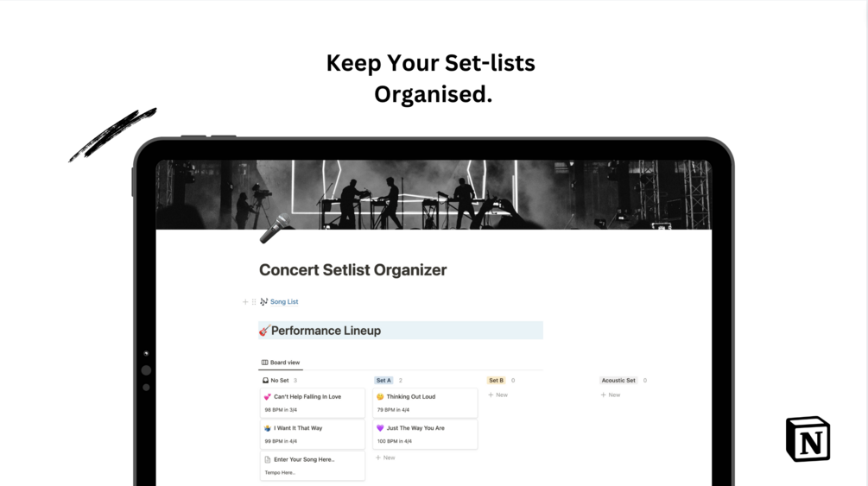
Task: Click the plus icon left of Song List
Action: tap(245, 302)
